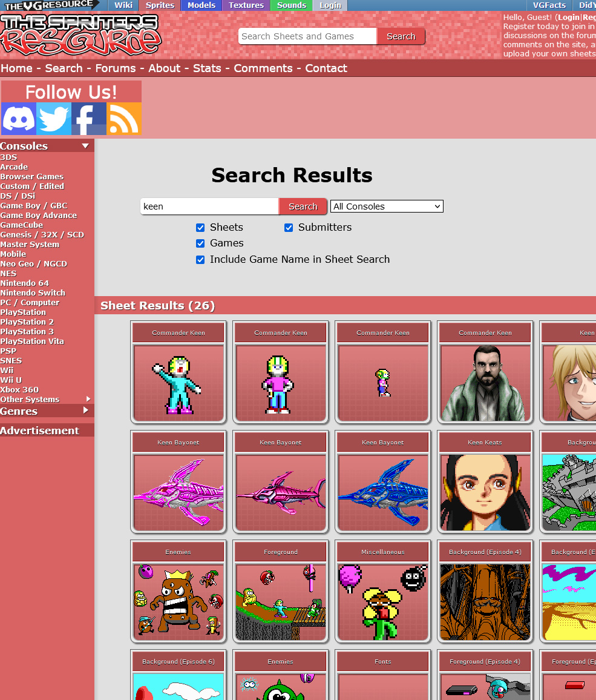Image resolution: width=596 pixels, height=700 pixels.
Task: Switch to the Sounds tab
Action: tap(292, 5)
